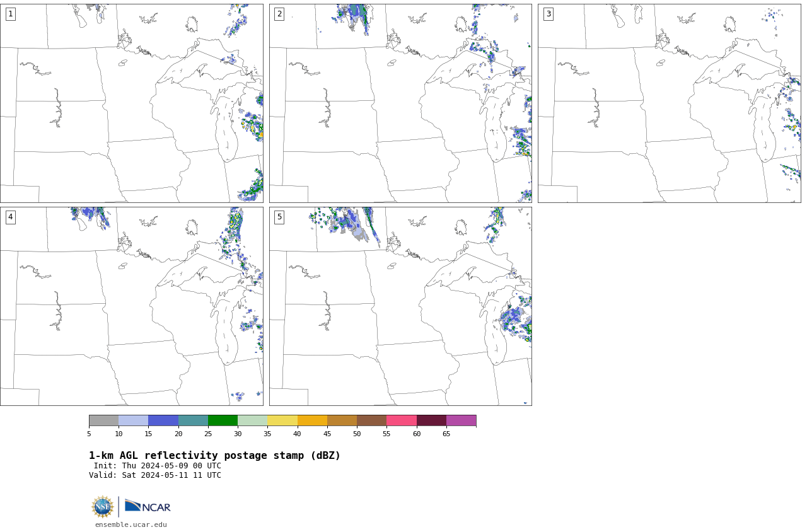Click the Valid: Sat 2024-05-11 11 UTC line
The image size is (807, 532).
155,475
